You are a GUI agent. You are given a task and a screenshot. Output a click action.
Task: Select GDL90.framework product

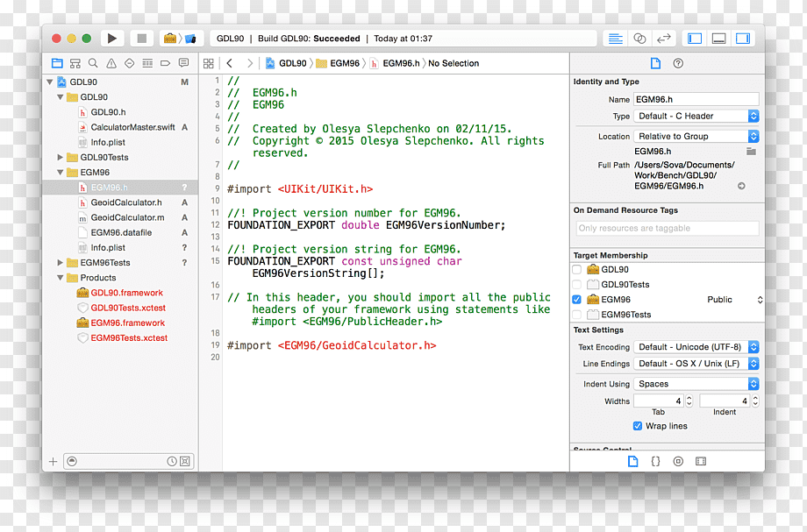point(126,293)
